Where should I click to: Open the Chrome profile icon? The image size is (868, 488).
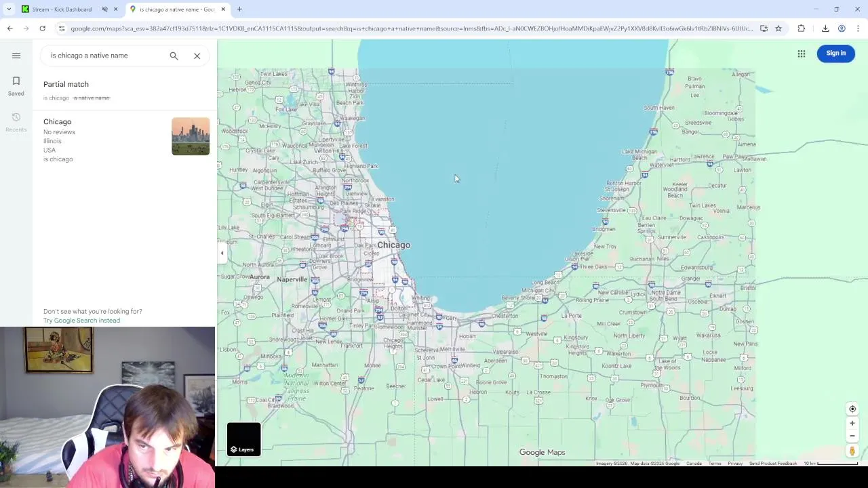pos(842,28)
